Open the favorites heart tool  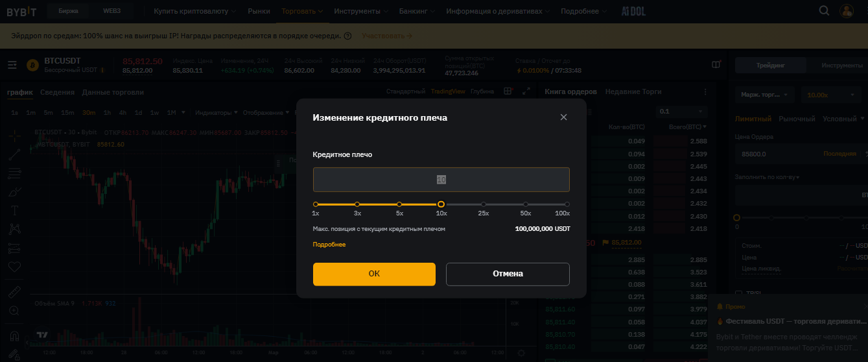click(x=14, y=267)
